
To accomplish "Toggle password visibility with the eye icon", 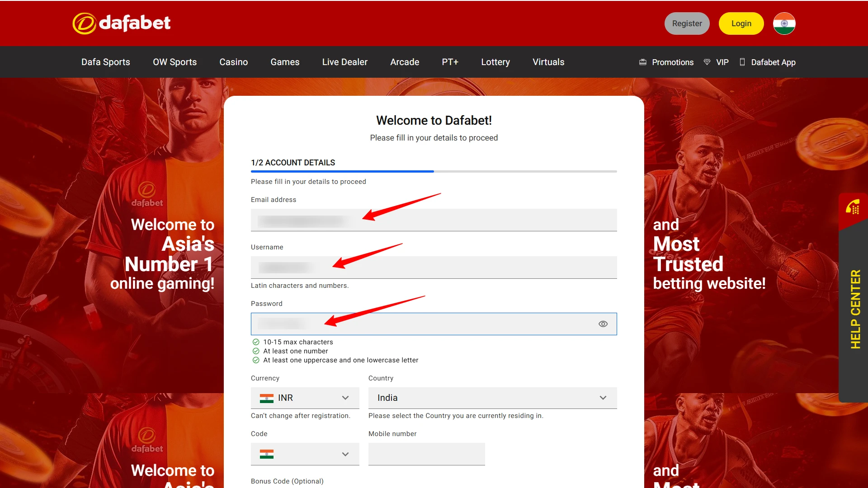I will (603, 324).
